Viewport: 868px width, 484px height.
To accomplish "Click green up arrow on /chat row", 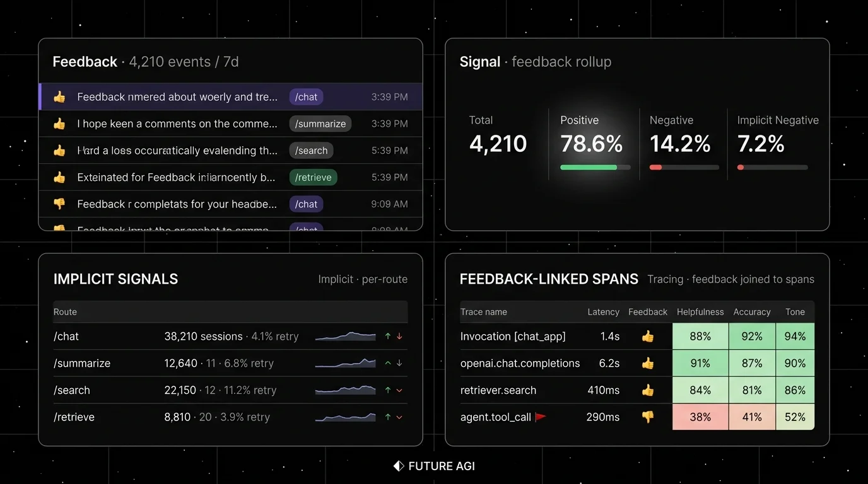I will [388, 337].
